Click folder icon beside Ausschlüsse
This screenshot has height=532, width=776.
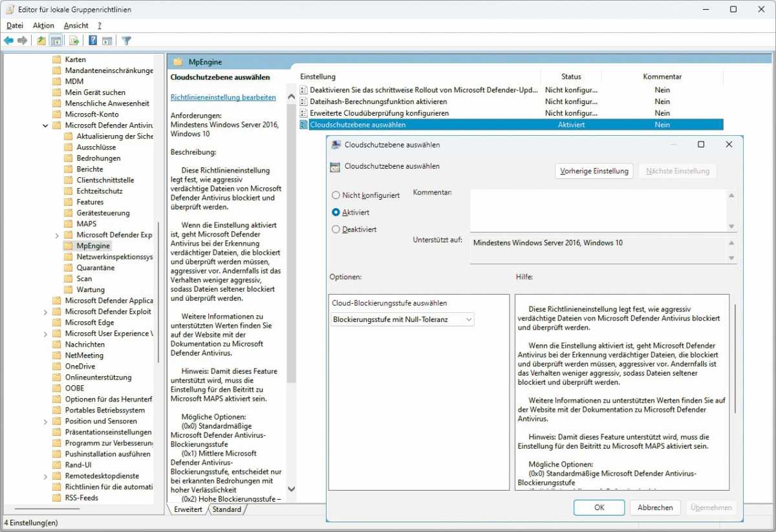tap(69, 147)
